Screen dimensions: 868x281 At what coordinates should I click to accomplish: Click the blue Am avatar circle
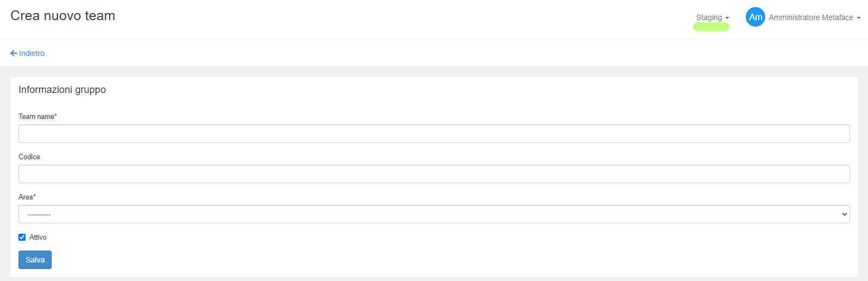pos(755,17)
